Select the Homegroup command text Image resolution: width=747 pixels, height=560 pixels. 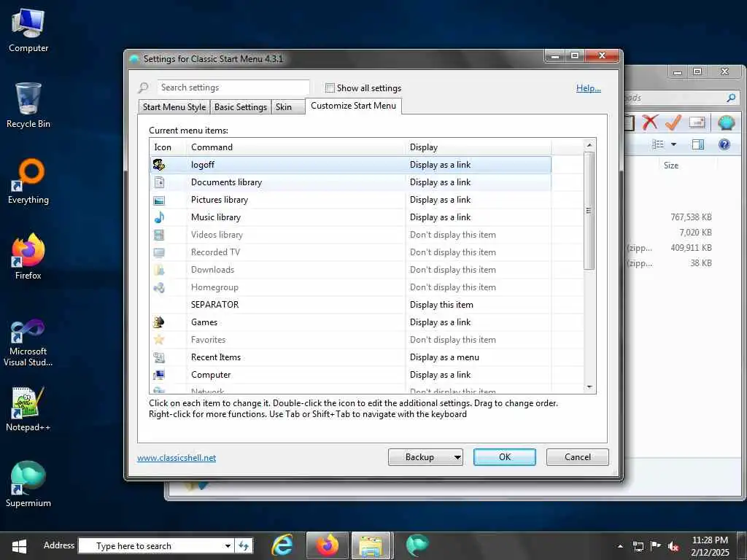(x=214, y=287)
